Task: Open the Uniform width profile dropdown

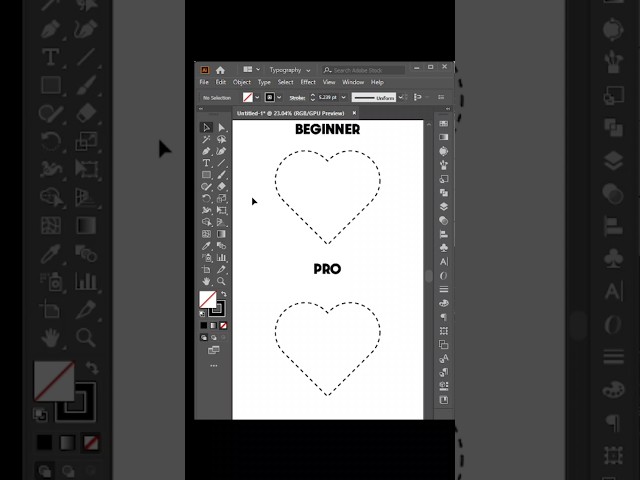Action: coord(401,98)
